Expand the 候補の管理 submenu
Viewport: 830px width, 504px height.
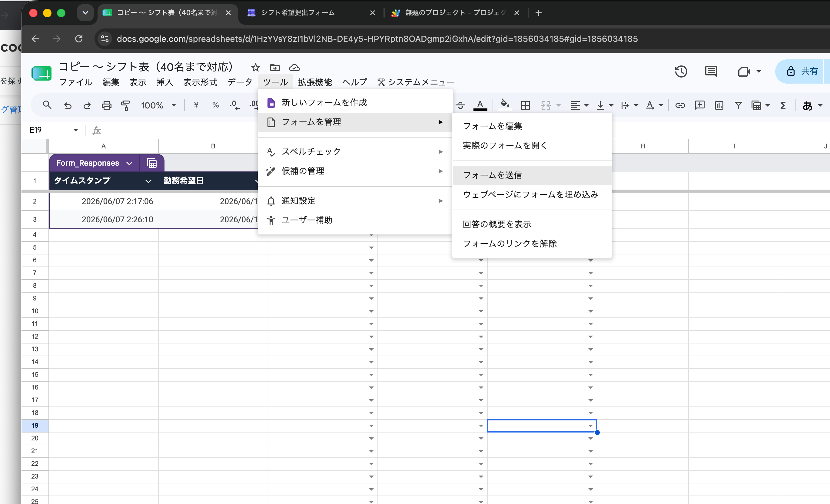point(355,171)
